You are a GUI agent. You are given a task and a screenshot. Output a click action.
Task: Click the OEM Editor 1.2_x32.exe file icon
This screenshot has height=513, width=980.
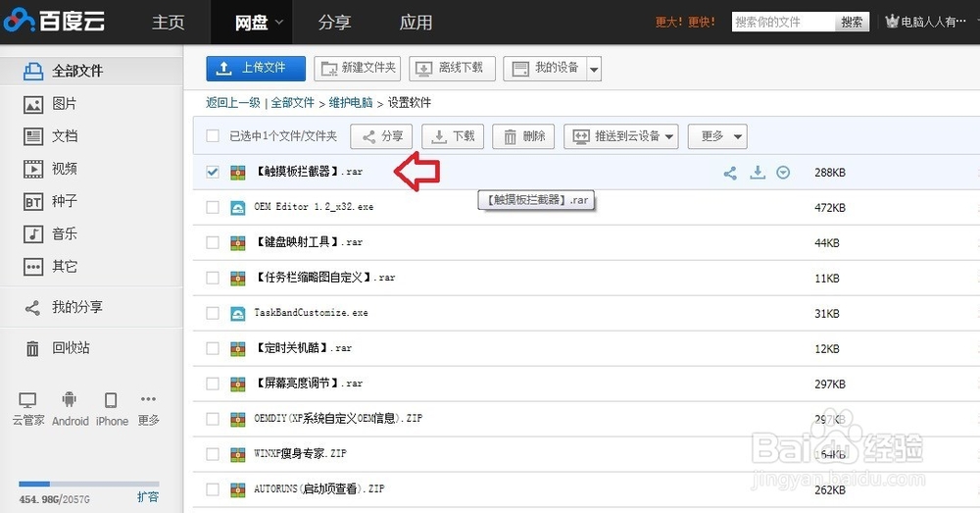pyautogui.click(x=237, y=208)
